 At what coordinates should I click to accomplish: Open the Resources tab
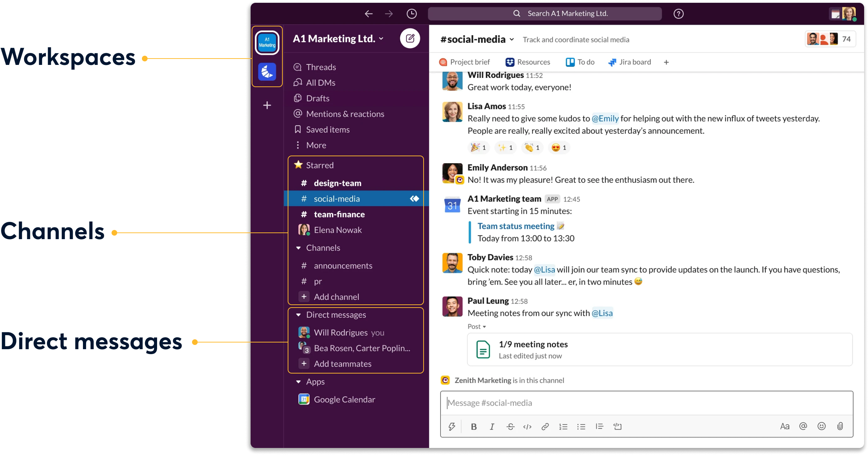pyautogui.click(x=533, y=62)
